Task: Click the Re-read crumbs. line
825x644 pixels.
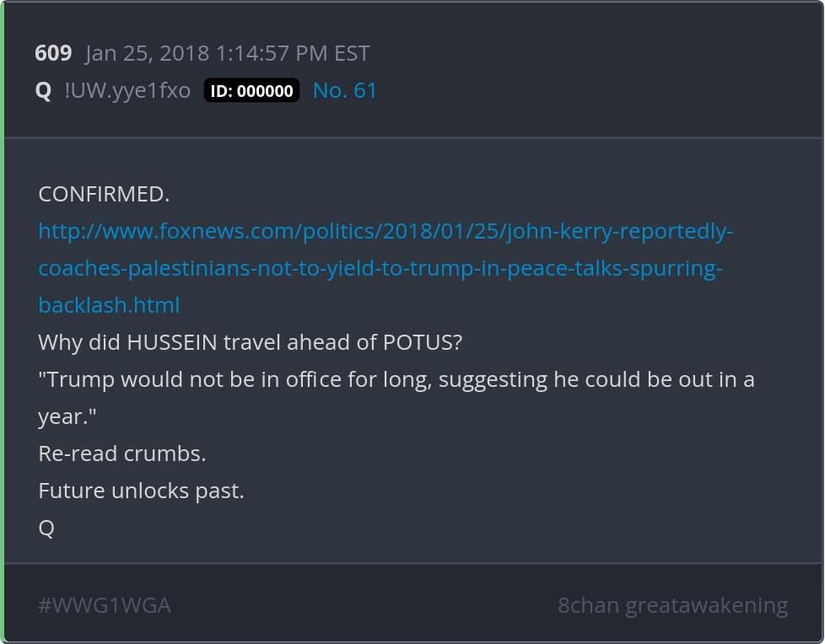Action: click(122, 453)
